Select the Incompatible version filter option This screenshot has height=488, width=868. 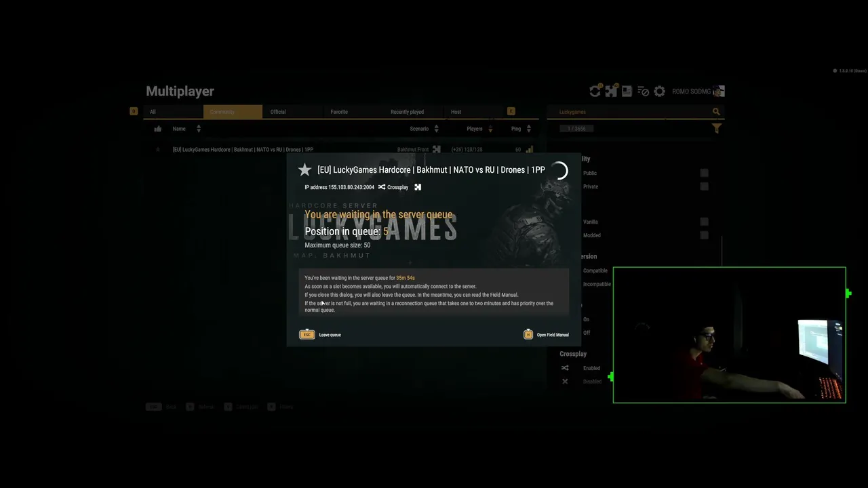597,284
